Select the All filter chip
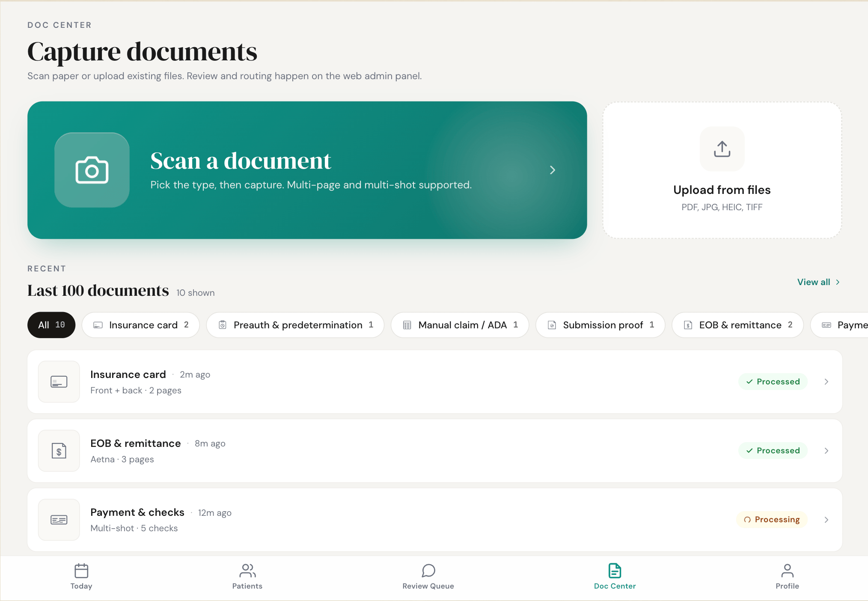The height and width of the screenshot is (601, 868). click(51, 325)
